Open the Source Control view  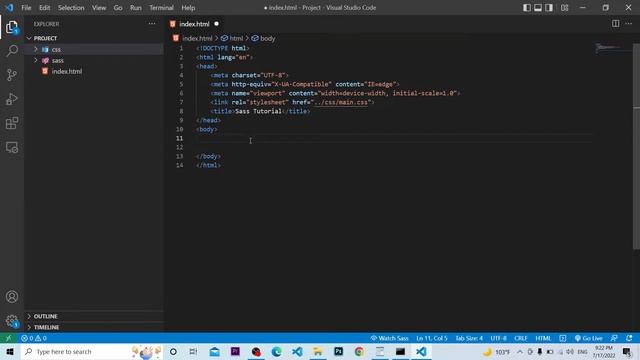(x=12, y=75)
